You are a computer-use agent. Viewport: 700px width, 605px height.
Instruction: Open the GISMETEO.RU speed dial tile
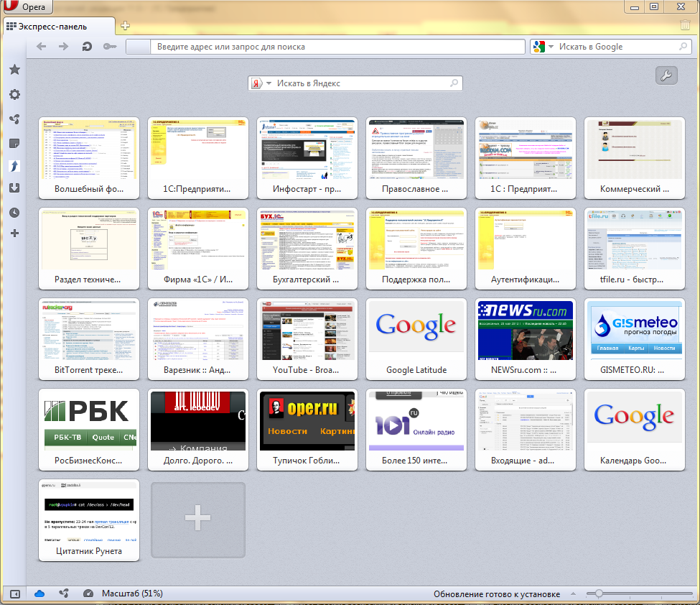pyautogui.click(x=635, y=339)
